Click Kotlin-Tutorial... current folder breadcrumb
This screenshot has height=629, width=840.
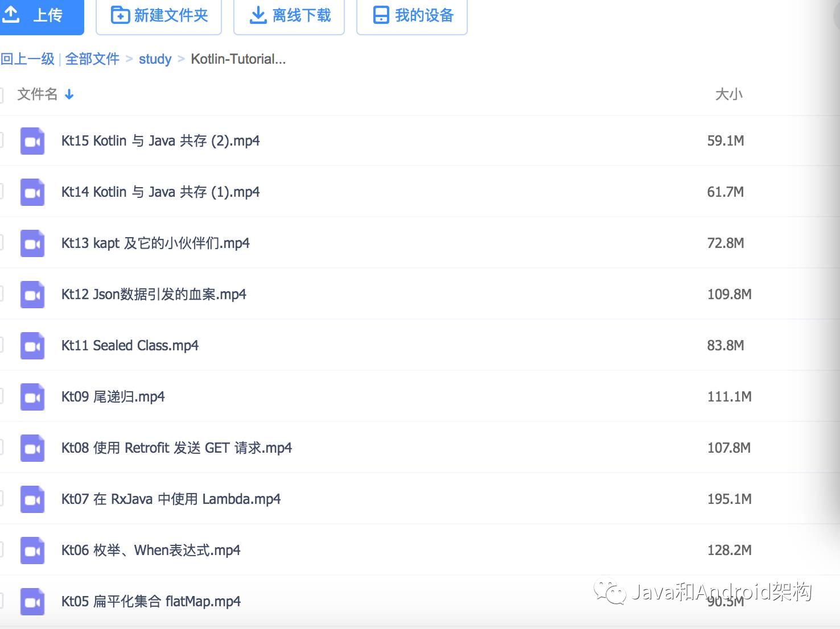tap(238, 59)
